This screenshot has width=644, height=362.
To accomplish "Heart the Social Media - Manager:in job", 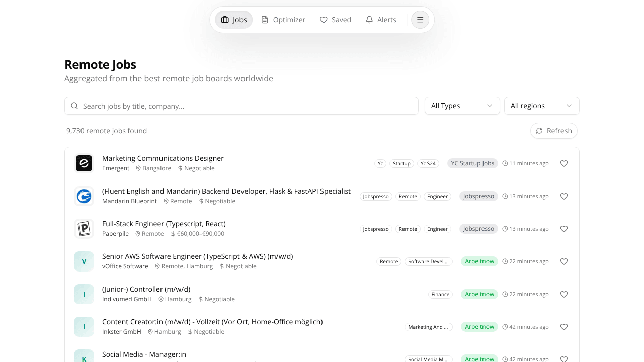I will (564, 359).
